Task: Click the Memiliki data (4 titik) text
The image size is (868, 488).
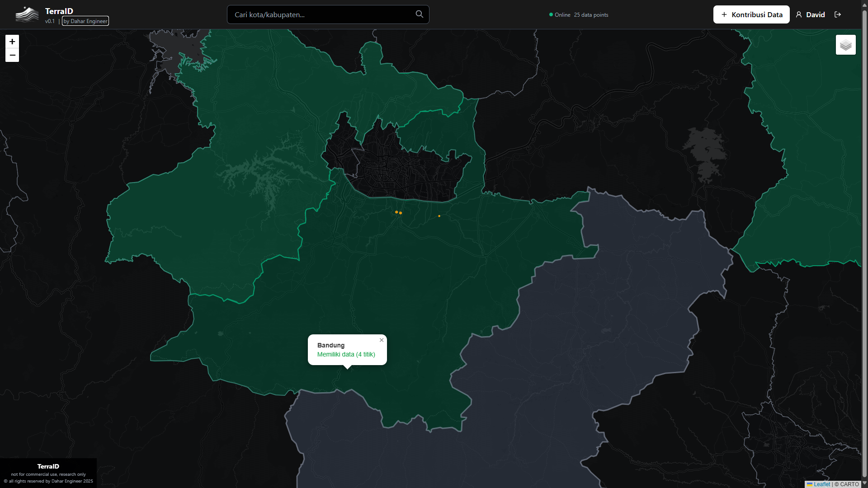Action: pyautogui.click(x=346, y=354)
